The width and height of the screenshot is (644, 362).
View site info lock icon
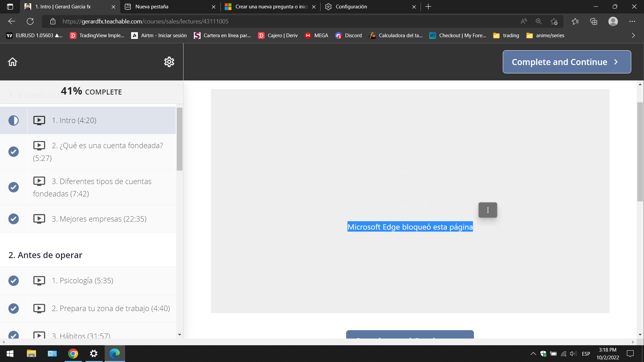tap(53, 21)
